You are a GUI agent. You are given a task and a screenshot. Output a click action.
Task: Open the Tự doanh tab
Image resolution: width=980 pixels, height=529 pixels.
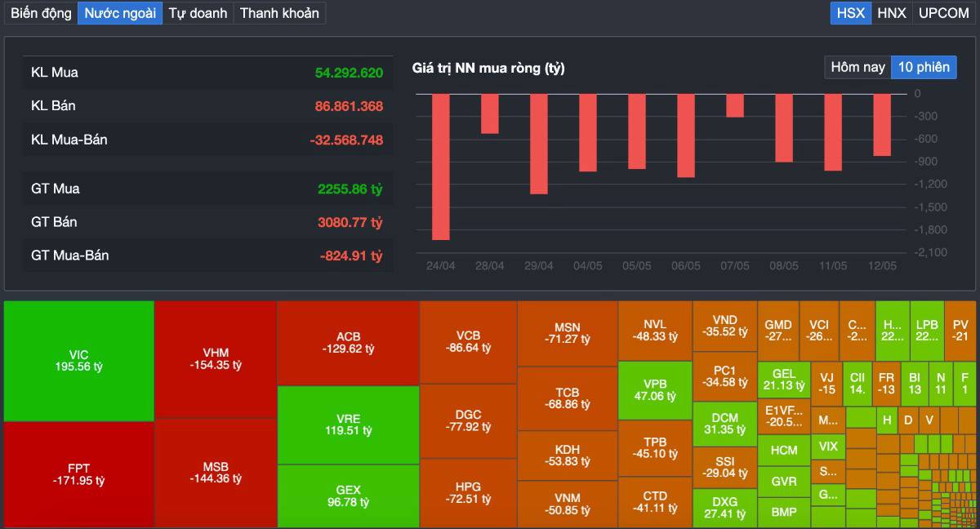198,13
